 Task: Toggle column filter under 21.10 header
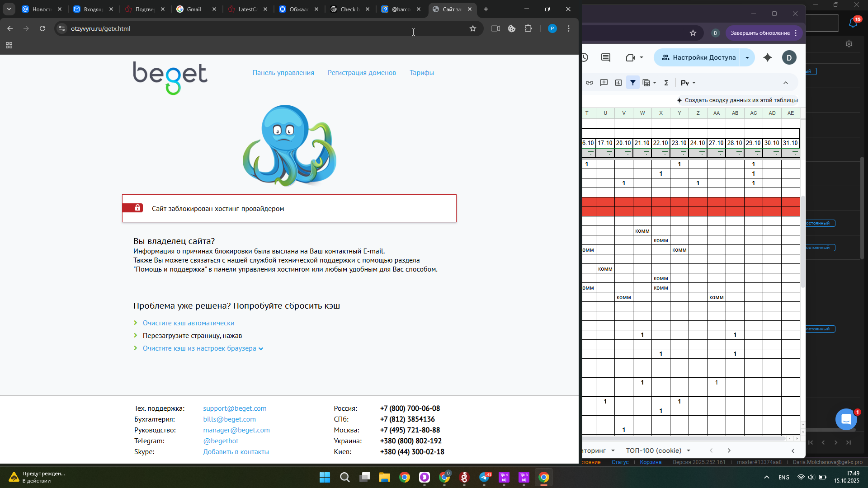(646, 153)
